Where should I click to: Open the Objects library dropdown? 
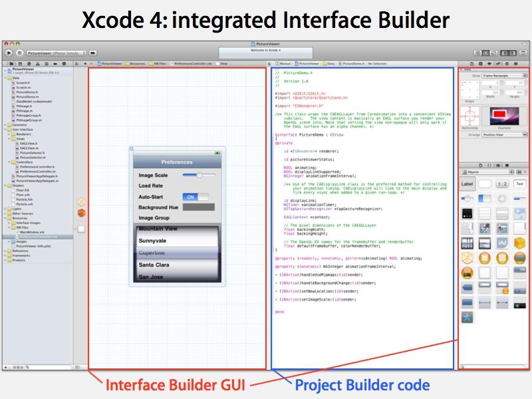[487, 172]
